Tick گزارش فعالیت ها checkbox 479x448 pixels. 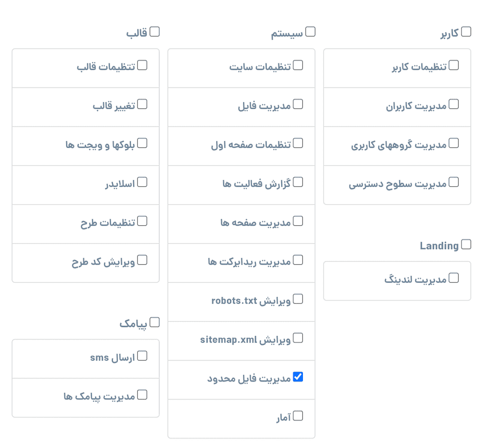tap(298, 182)
